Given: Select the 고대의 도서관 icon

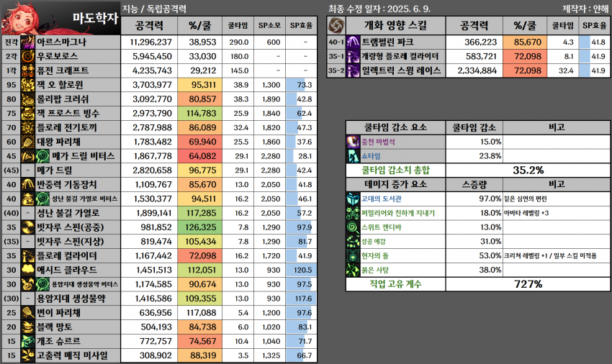Looking at the screenshot, I should pyautogui.click(x=354, y=199).
